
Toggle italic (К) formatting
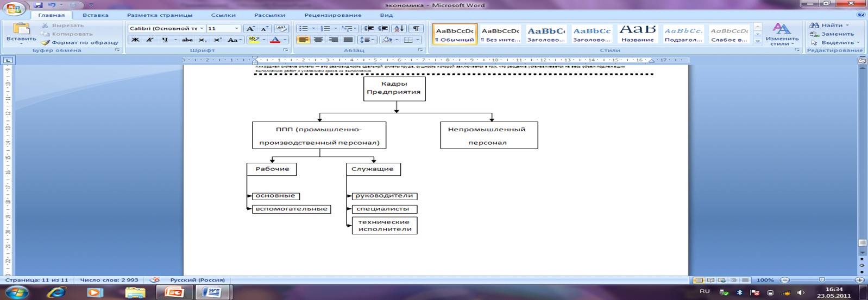pyautogui.click(x=150, y=40)
